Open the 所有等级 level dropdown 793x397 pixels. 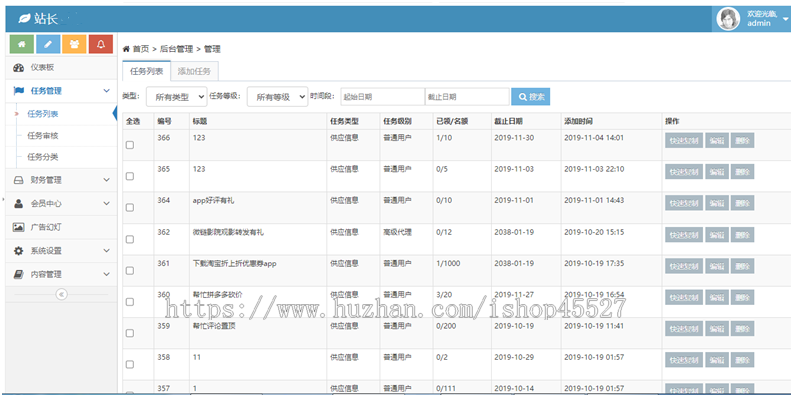click(x=277, y=97)
